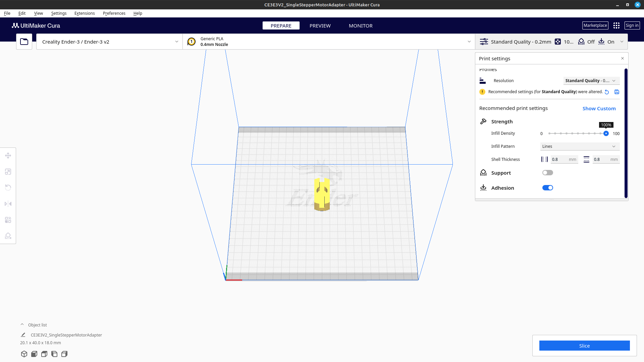Toggle the Support switch on
Viewport: 644px width, 362px height.
click(x=548, y=173)
